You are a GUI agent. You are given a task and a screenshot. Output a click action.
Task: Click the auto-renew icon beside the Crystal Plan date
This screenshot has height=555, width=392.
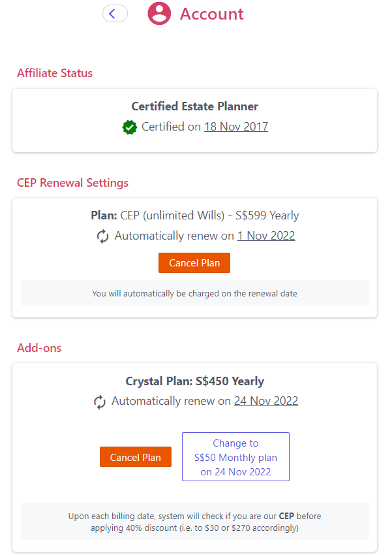(99, 402)
